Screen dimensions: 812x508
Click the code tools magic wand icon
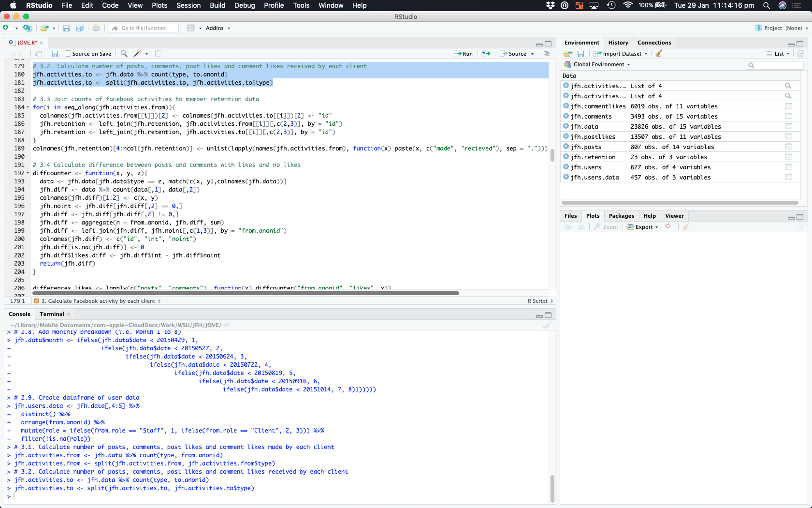138,54
